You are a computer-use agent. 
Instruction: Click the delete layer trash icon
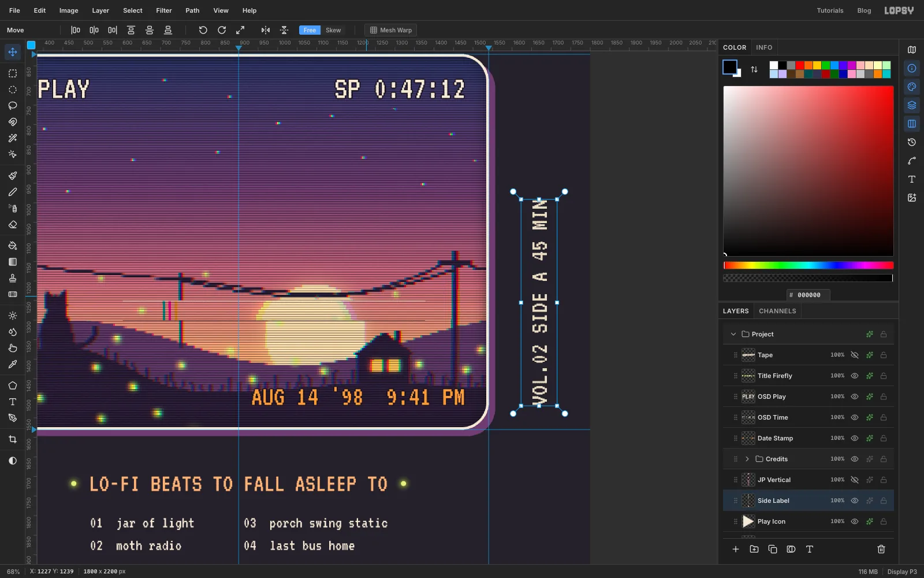881,549
